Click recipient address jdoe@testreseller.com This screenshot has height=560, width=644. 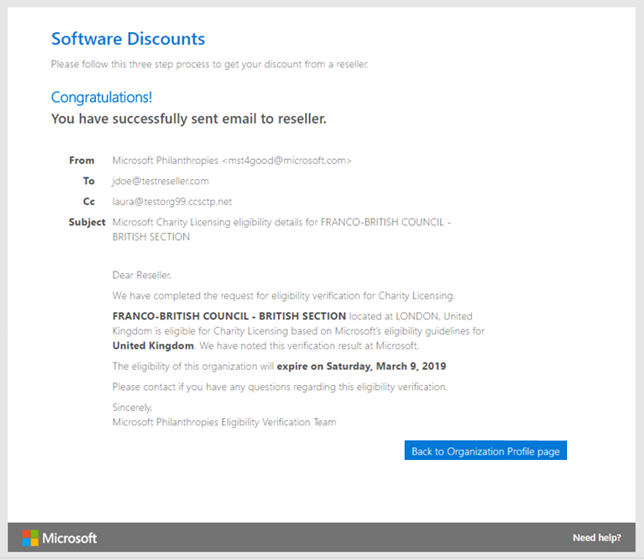click(160, 181)
